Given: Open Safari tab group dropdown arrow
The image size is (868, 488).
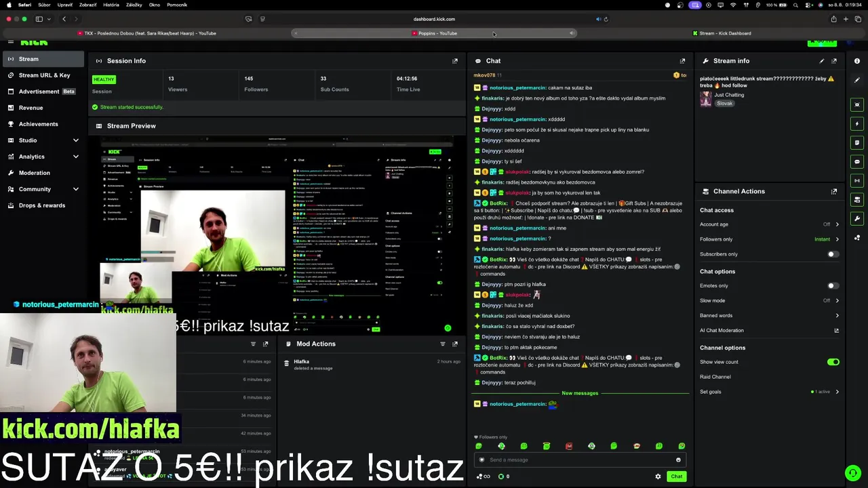Looking at the screenshot, I should (48, 19).
